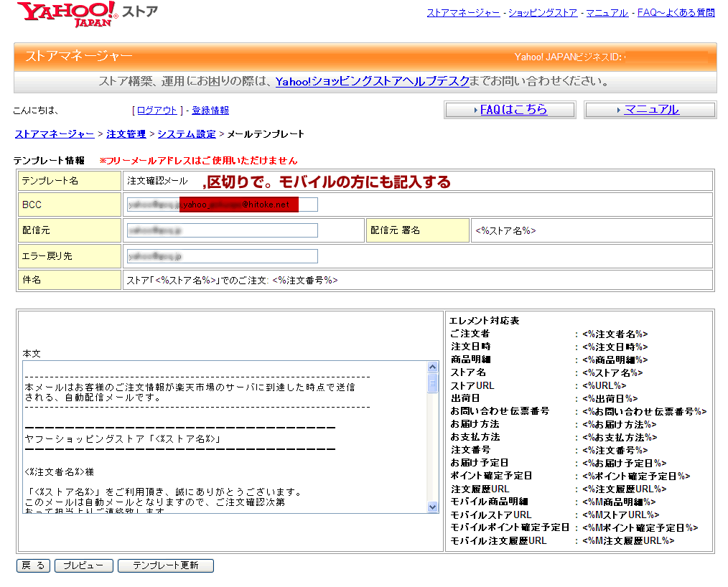Go to システム設定 in breadcrumb
Screen dimensions: 728x587
pos(187,134)
